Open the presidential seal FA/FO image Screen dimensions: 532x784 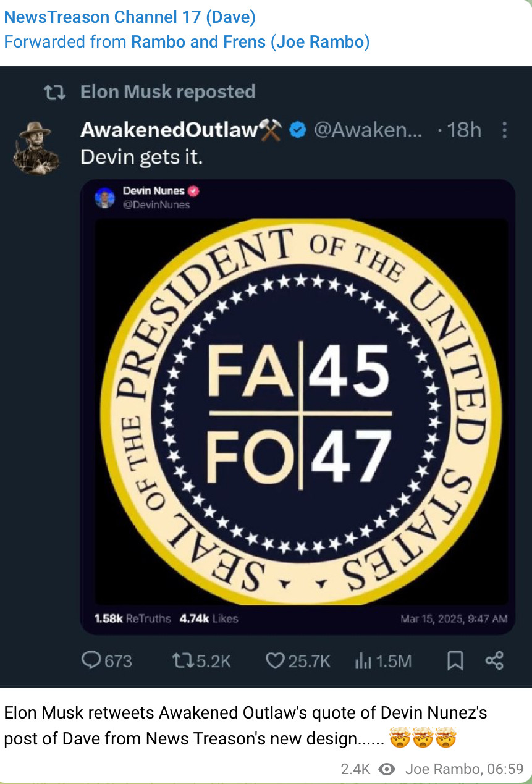(301, 411)
